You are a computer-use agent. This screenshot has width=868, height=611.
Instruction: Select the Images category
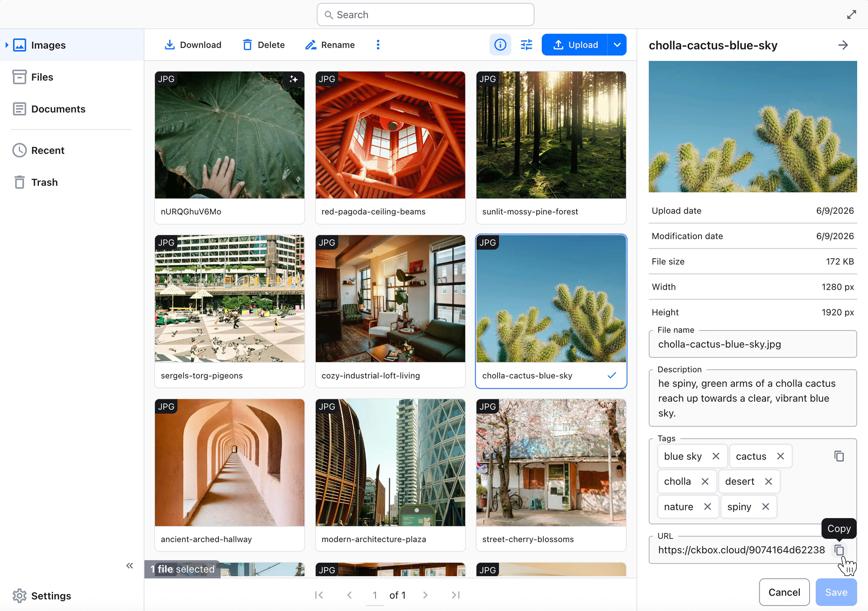pos(72,45)
